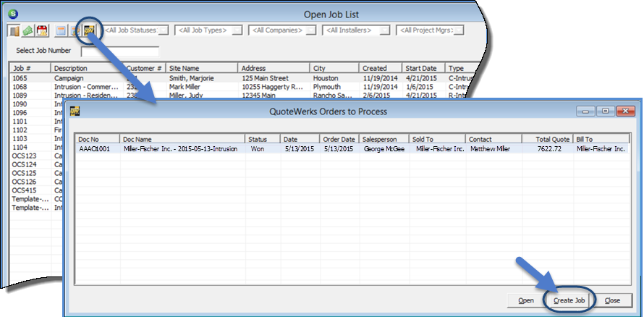Sort by Start Date column header
Screen dimensions: 644x317
coord(423,68)
